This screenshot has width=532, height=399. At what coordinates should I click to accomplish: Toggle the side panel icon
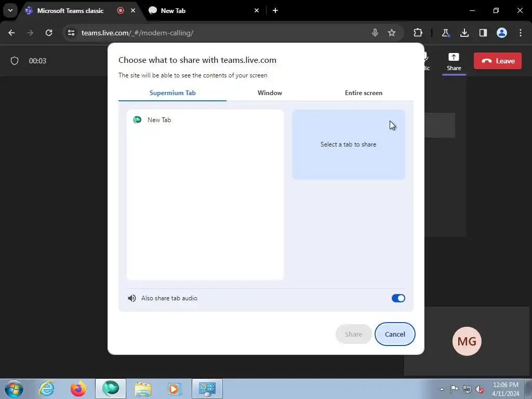tap(483, 33)
